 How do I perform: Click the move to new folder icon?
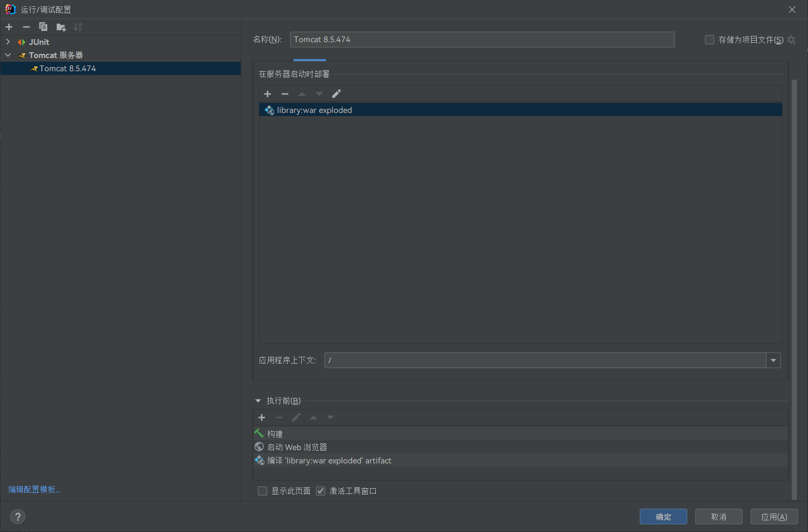coord(61,27)
